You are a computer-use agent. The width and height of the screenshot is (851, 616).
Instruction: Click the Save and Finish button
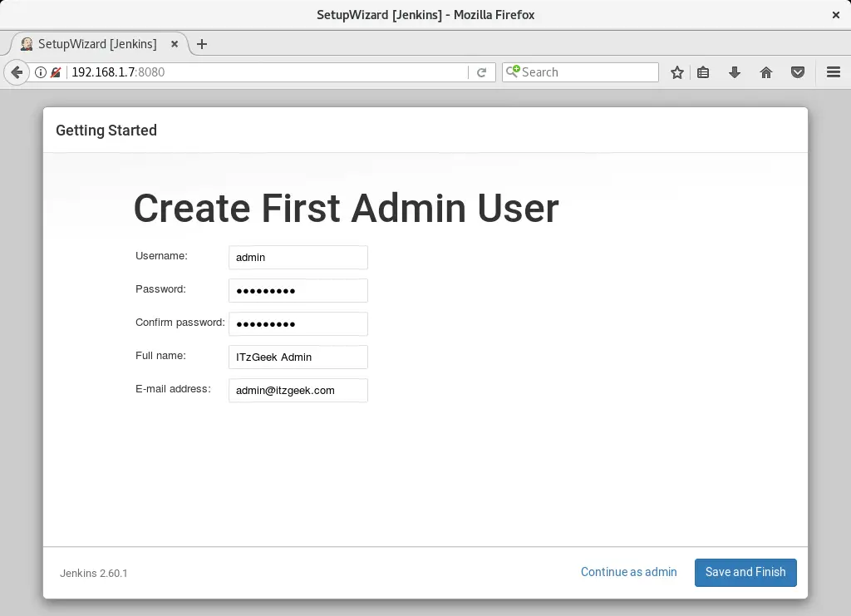point(745,572)
